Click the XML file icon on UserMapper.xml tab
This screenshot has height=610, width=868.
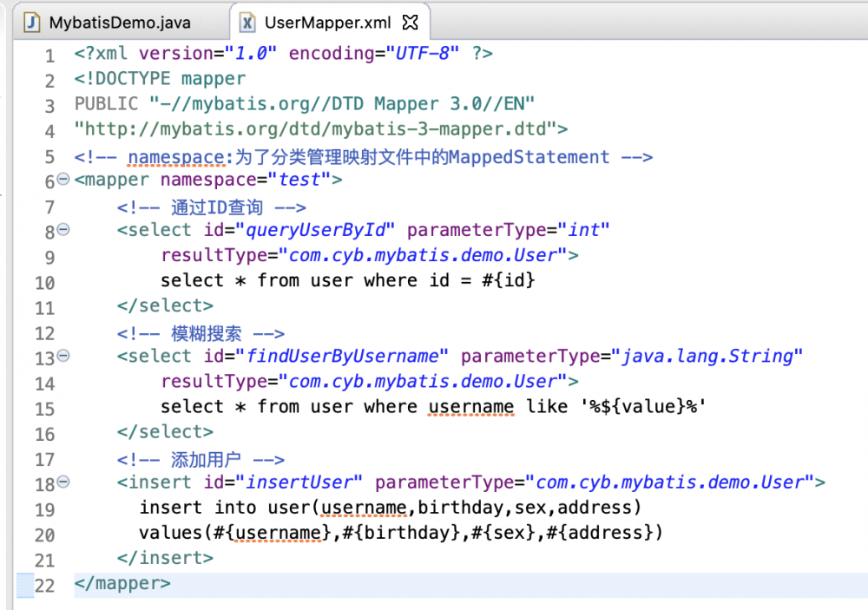click(247, 23)
